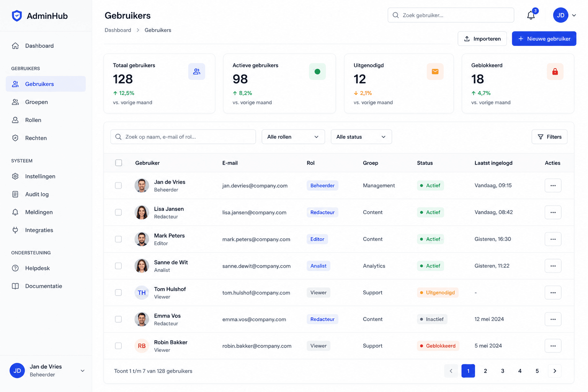This screenshot has width=588, height=392.
Task: Toggle the select-all header checkbox
Action: 119,163
